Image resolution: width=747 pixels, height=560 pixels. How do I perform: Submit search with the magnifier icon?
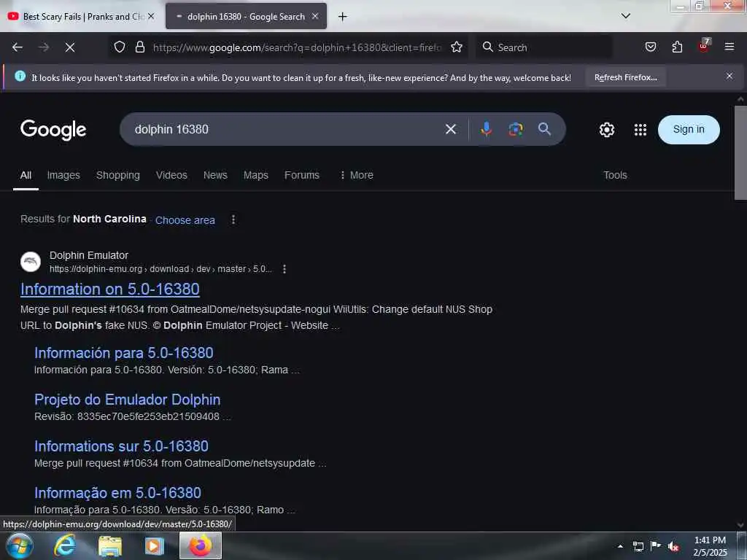[x=544, y=128]
